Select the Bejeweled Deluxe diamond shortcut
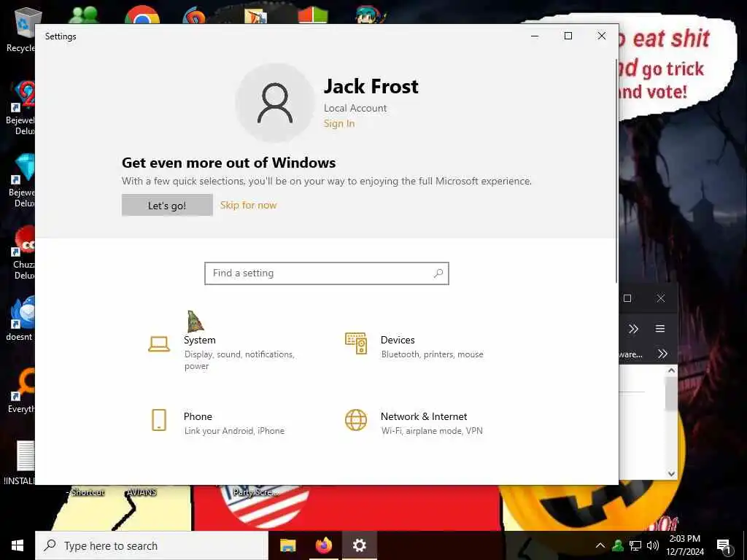747x560 pixels. click(23, 181)
